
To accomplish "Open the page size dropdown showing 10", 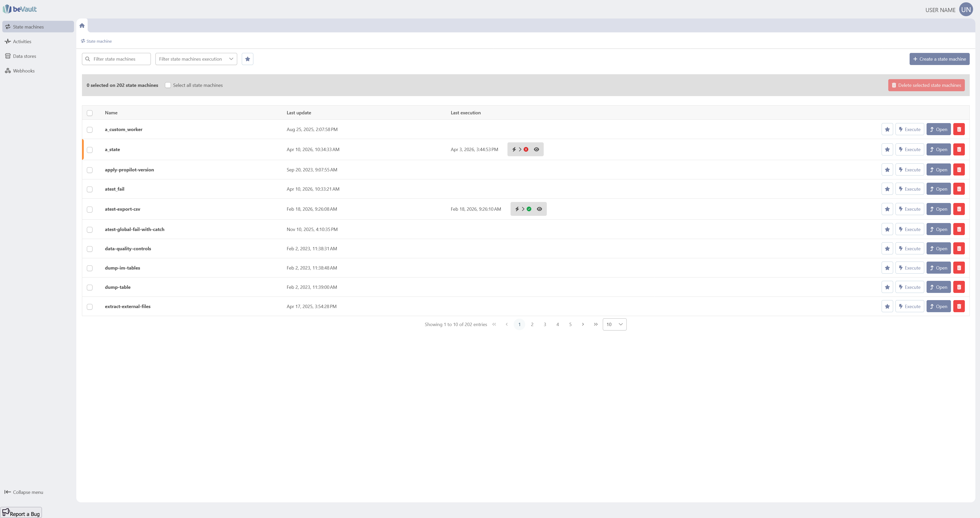I will click(x=614, y=325).
